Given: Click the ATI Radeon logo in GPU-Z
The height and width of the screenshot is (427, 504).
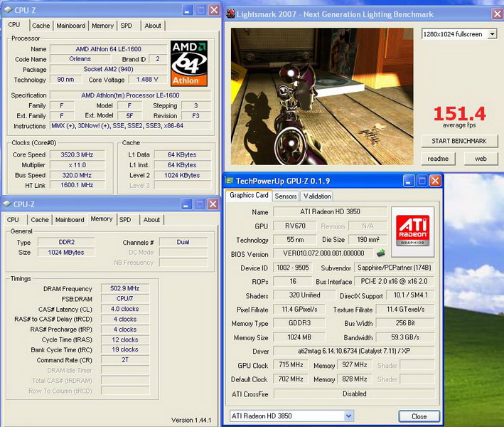Looking at the screenshot, I should coord(412,231).
